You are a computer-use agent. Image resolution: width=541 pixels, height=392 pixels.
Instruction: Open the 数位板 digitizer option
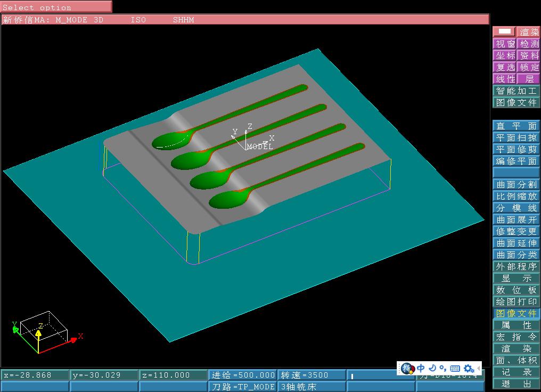click(516, 290)
